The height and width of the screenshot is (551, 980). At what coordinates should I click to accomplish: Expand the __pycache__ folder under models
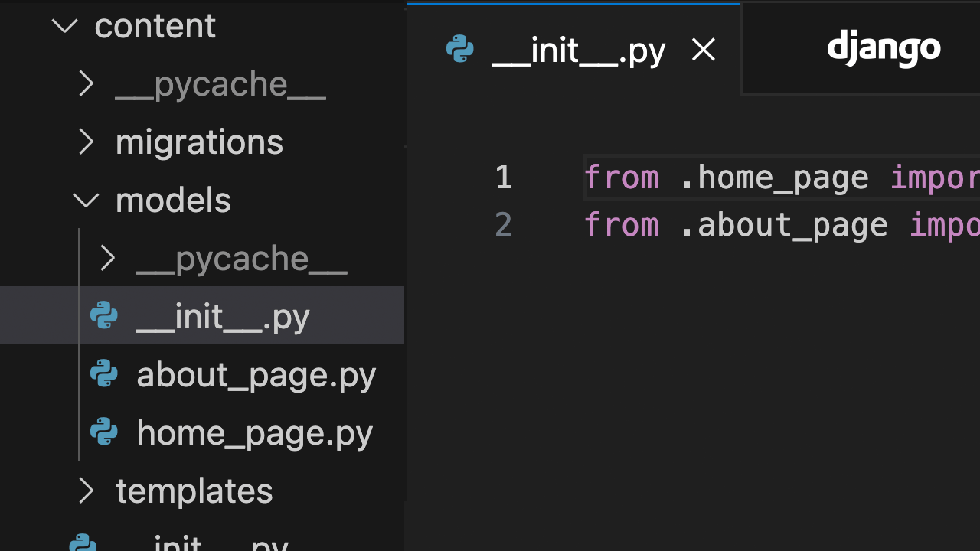click(108, 258)
